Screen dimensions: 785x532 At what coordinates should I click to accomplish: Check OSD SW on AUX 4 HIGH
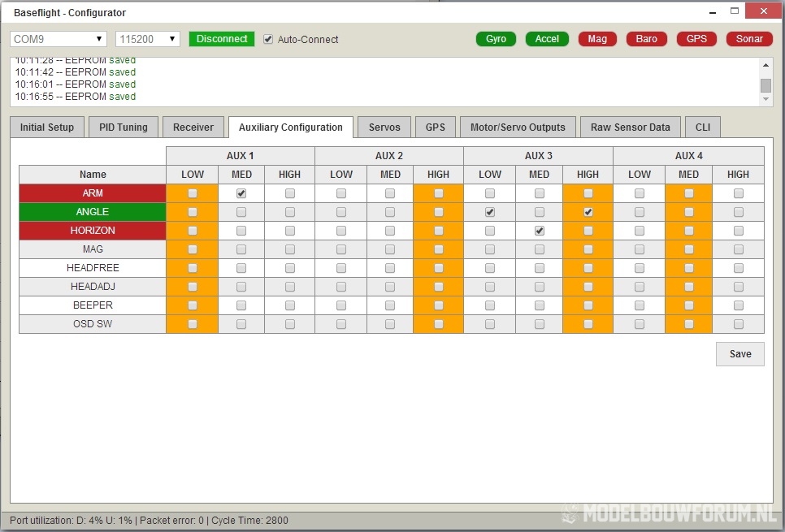[x=739, y=324]
